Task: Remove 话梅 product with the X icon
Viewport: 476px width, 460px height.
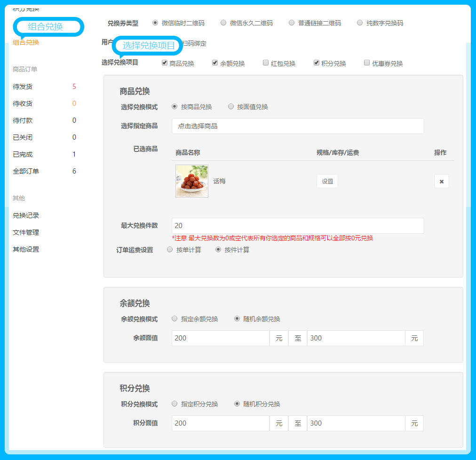Action: [x=441, y=182]
